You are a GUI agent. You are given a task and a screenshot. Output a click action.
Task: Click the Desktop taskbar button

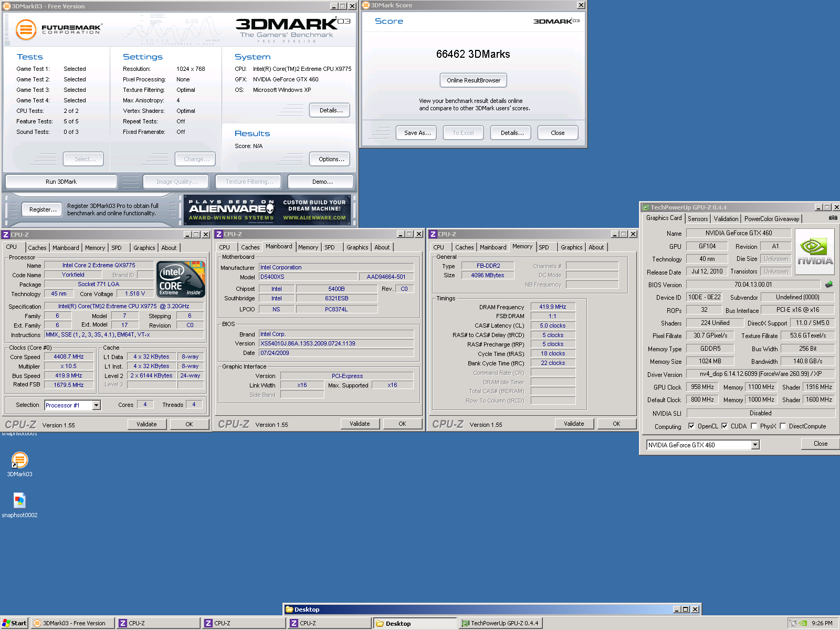415,623
